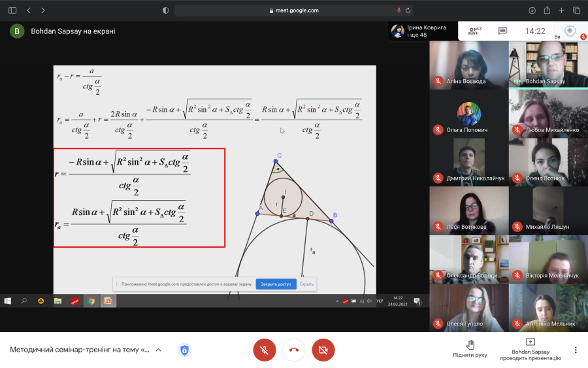The image size is (588, 368).
Task: Reload the page with refresh icon
Action: click(x=408, y=10)
